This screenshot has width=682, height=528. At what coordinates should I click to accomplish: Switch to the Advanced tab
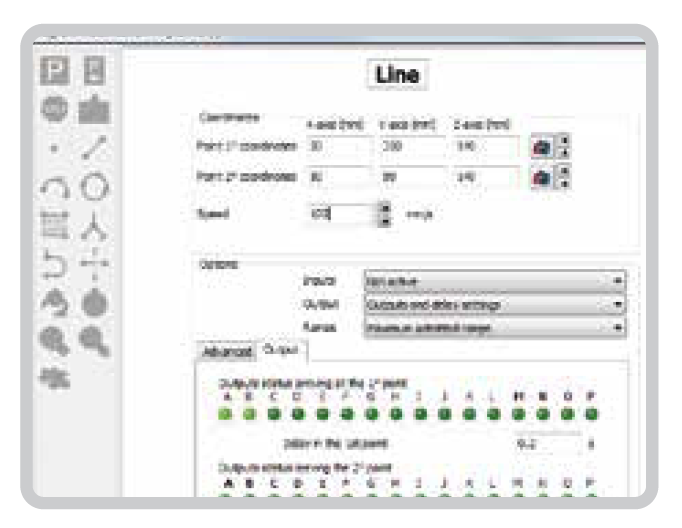[x=227, y=352]
